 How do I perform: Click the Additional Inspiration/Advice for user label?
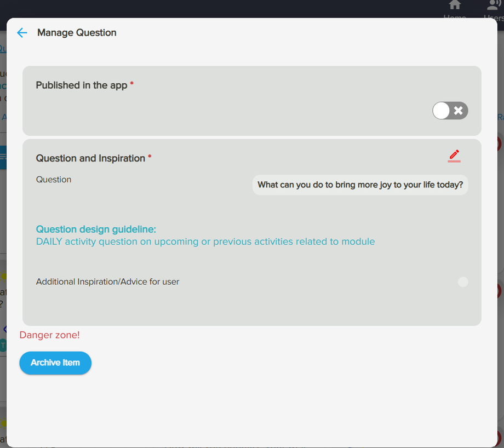click(x=107, y=282)
